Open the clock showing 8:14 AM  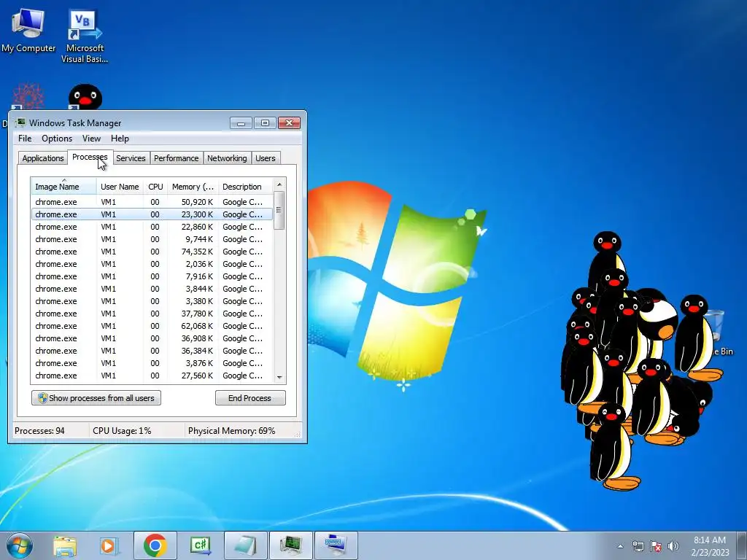[710, 545]
